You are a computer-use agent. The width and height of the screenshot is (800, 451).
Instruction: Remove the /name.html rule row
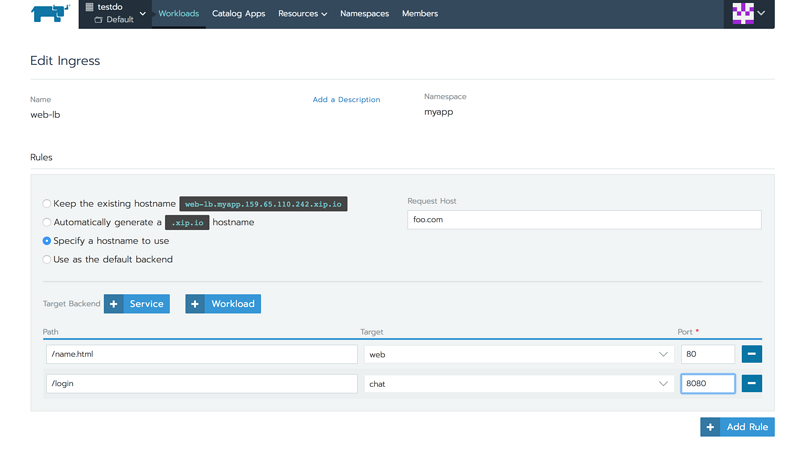coord(752,354)
